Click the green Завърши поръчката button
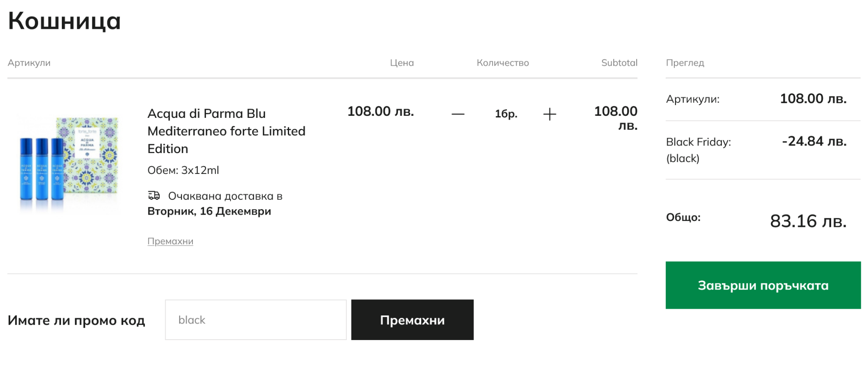868x374 pixels. coord(762,285)
